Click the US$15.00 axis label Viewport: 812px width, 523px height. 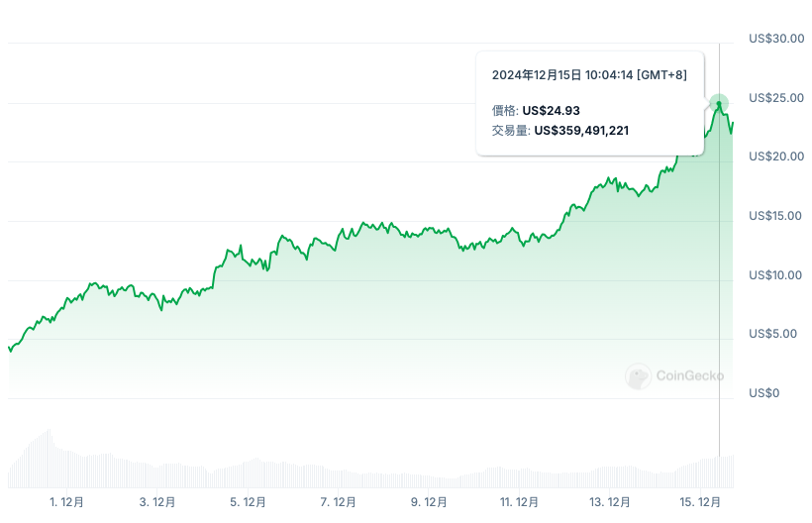pyautogui.click(x=776, y=216)
